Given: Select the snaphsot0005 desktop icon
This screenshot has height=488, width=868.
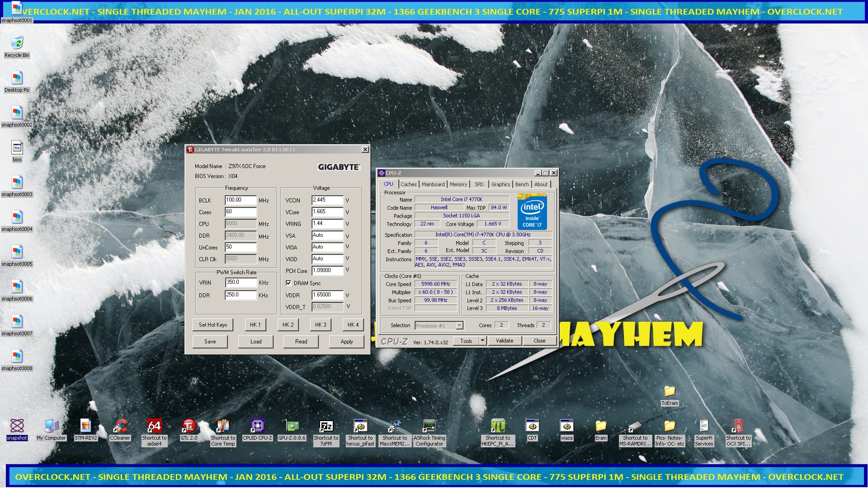Looking at the screenshot, I should pos(17,256).
